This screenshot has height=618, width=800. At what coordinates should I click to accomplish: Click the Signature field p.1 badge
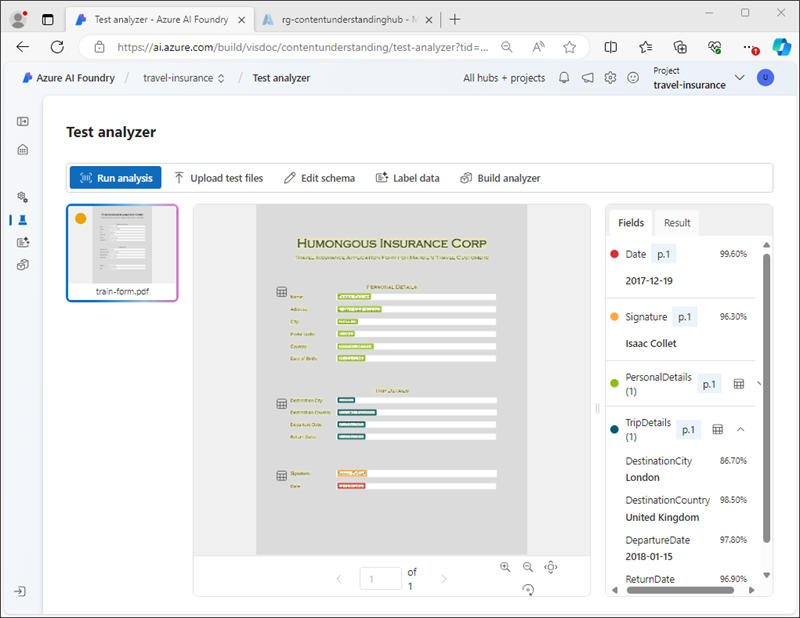684,317
